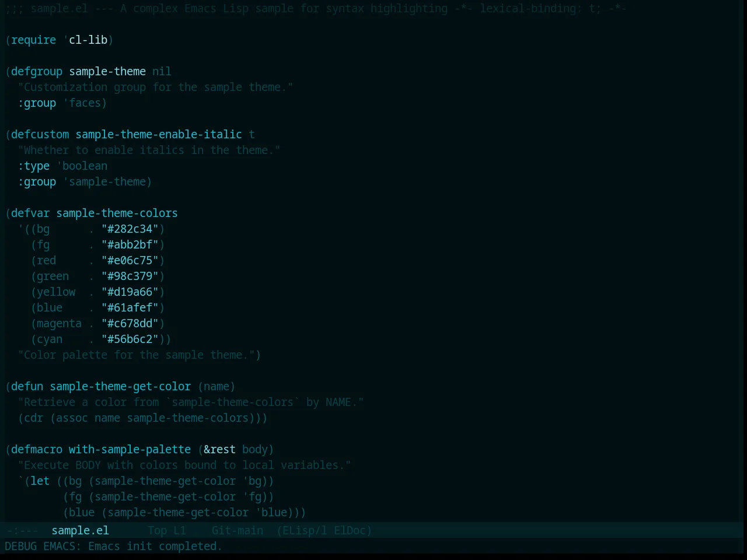Click the 'red' key in the color alist
Image resolution: width=747 pixels, height=560 pixels.
[x=46, y=260]
